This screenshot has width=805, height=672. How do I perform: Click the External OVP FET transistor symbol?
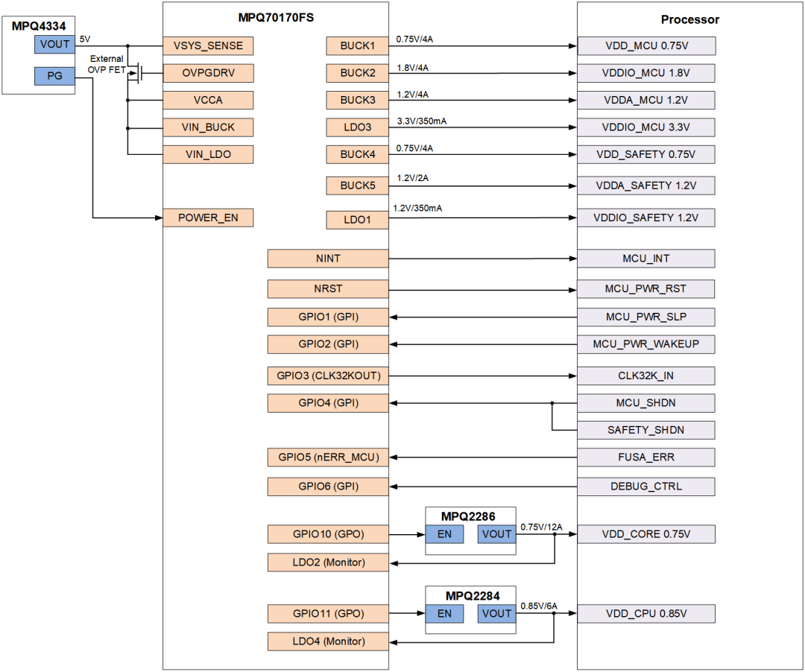pos(134,73)
